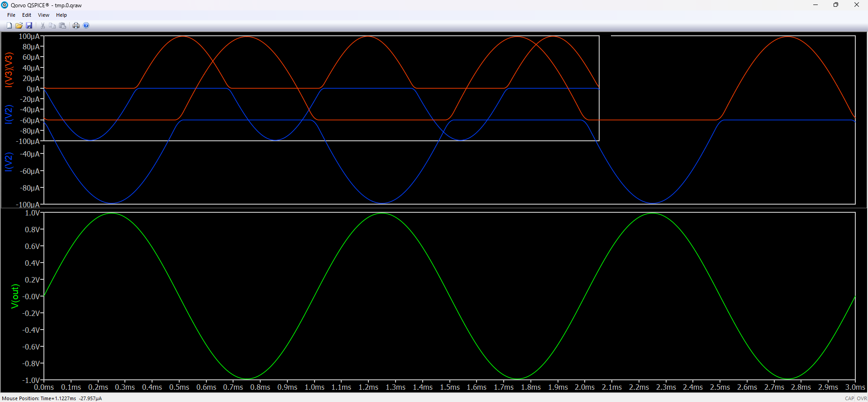Viewport: 868px width, 402px height.
Task: Click the Cut scissors icon
Action: [43, 26]
